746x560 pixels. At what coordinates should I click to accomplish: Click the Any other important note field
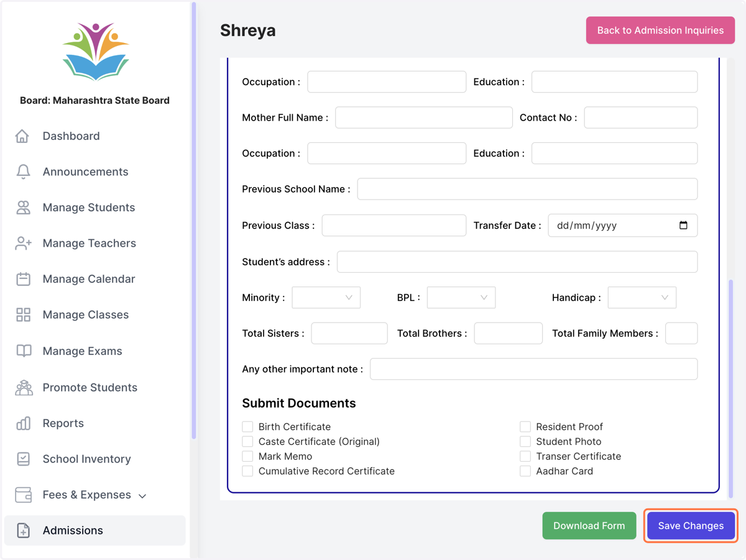pos(533,369)
